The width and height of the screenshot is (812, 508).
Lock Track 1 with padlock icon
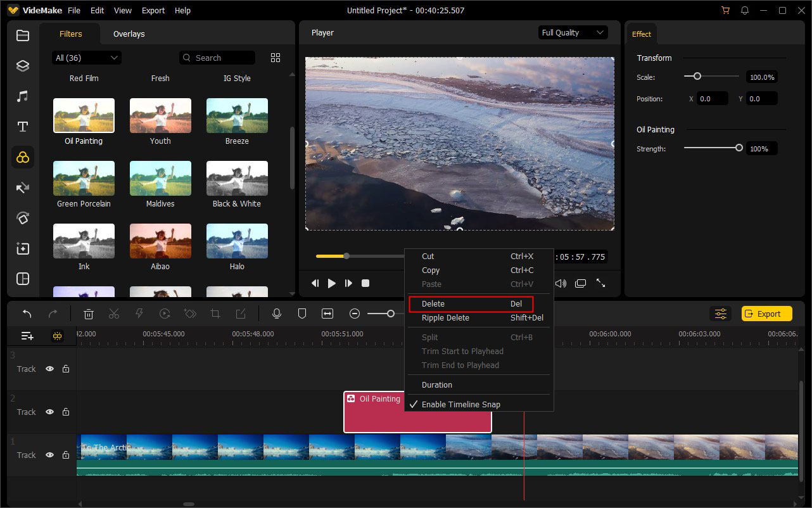point(66,455)
